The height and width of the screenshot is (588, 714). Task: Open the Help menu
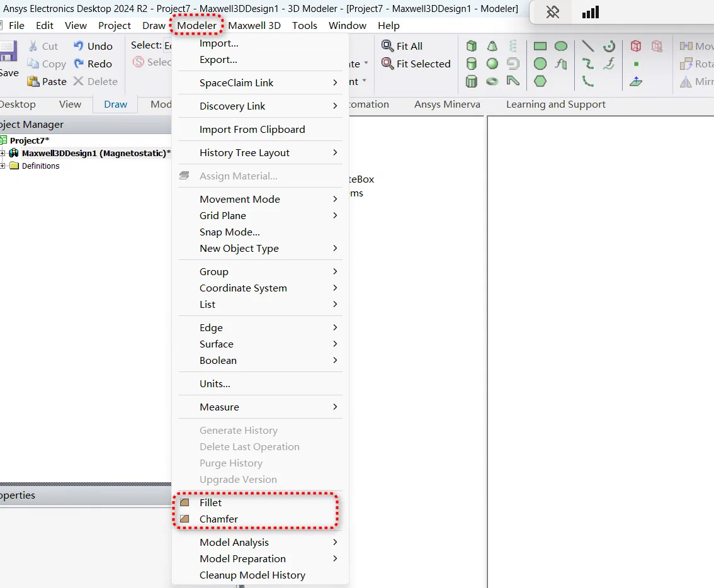click(x=388, y=26)
